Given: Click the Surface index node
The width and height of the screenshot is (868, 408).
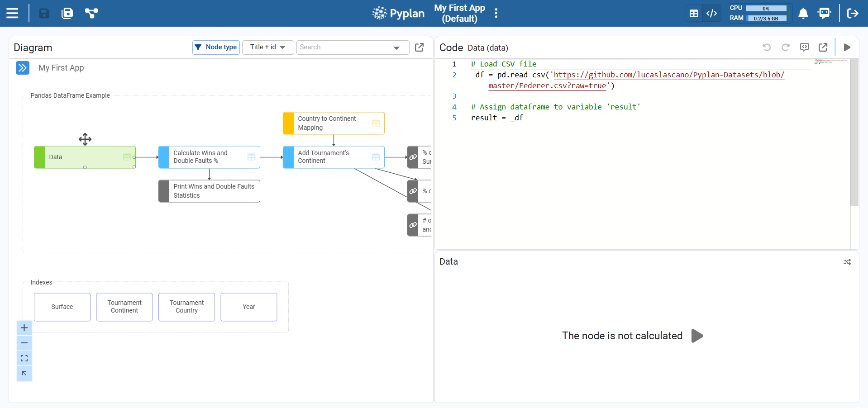Looking at the screenshot, I should click(x=62, y=307).
